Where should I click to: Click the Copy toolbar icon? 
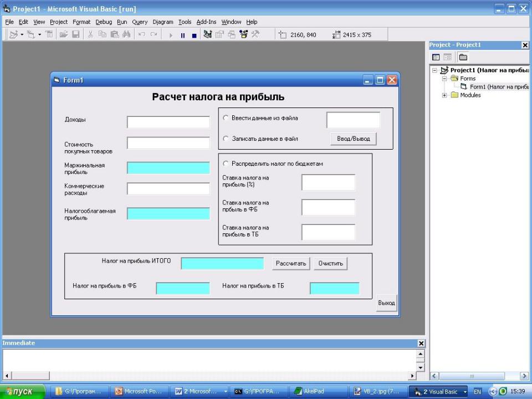click(x=103, y=34)
